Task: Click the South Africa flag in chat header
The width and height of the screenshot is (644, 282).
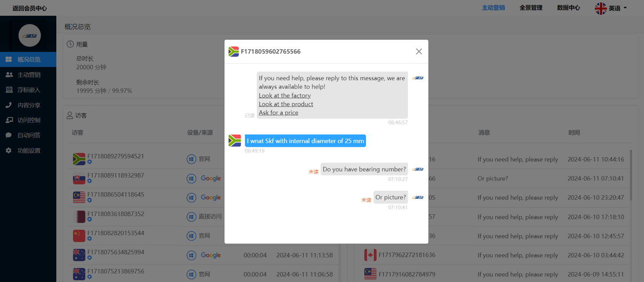Action: click(x=233, y=51)
